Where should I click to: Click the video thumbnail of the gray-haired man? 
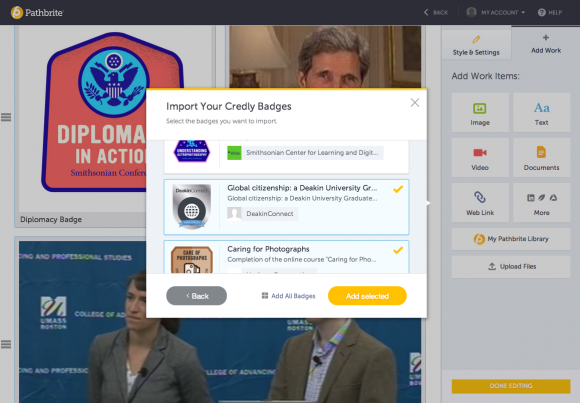(x=325, y=57)
